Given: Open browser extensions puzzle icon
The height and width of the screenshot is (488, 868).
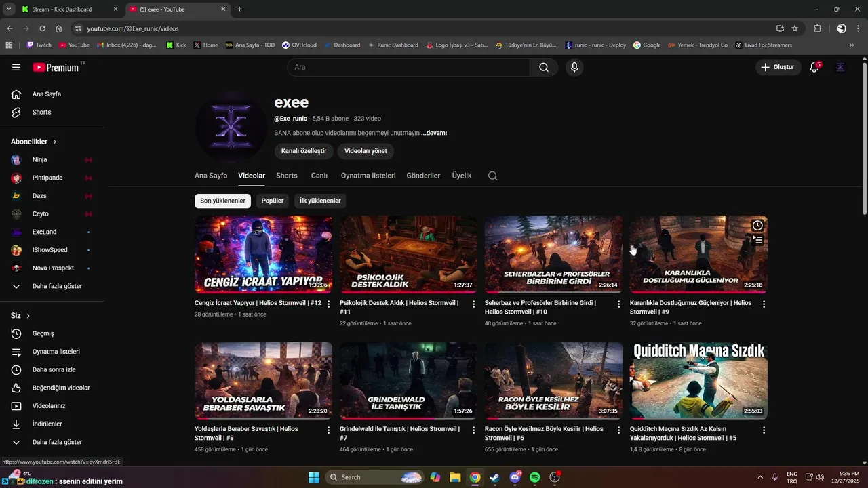Looking at the screenshot, I should point(817,28).
